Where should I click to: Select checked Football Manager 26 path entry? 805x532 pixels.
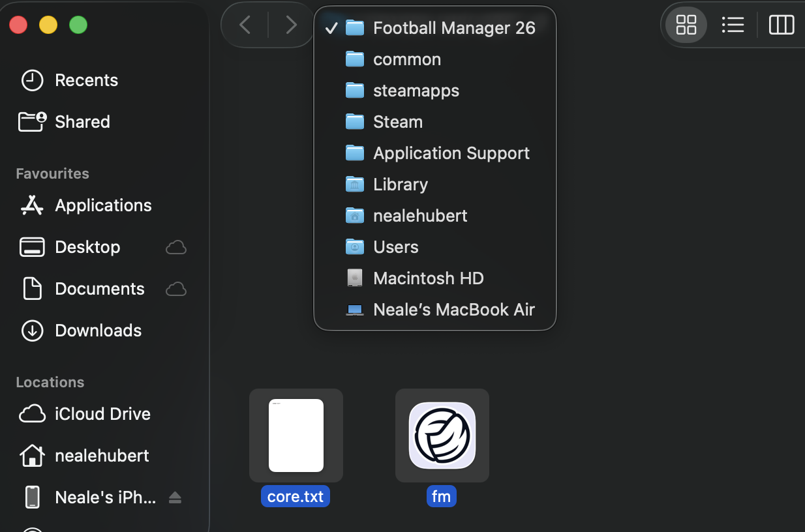pos(453,28)
